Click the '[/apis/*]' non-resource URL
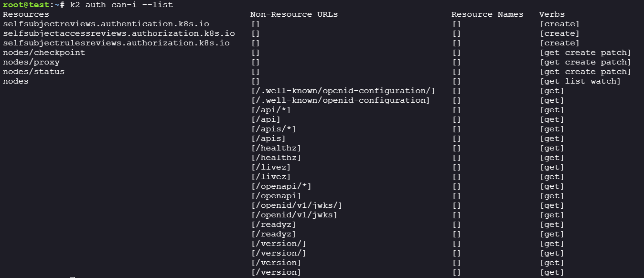The height and width of the screenshot is (278, 644). [x=273, y=129]
